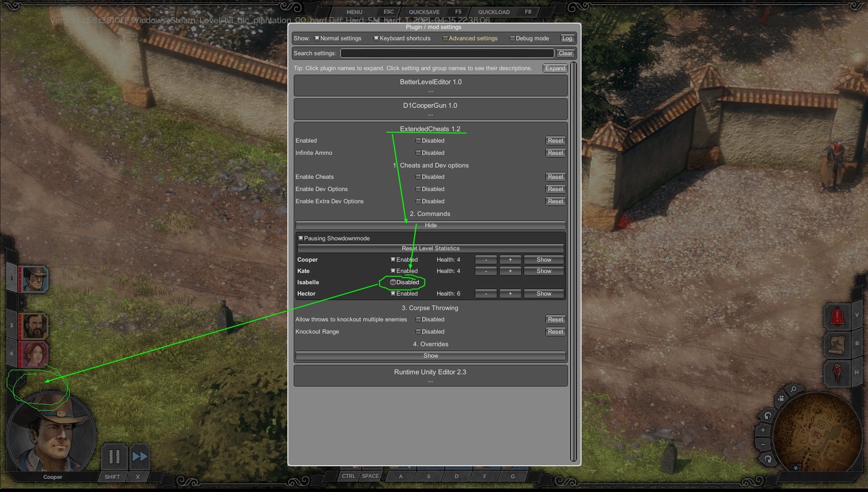Click Reset Level Statistics button

pos(430,248)
